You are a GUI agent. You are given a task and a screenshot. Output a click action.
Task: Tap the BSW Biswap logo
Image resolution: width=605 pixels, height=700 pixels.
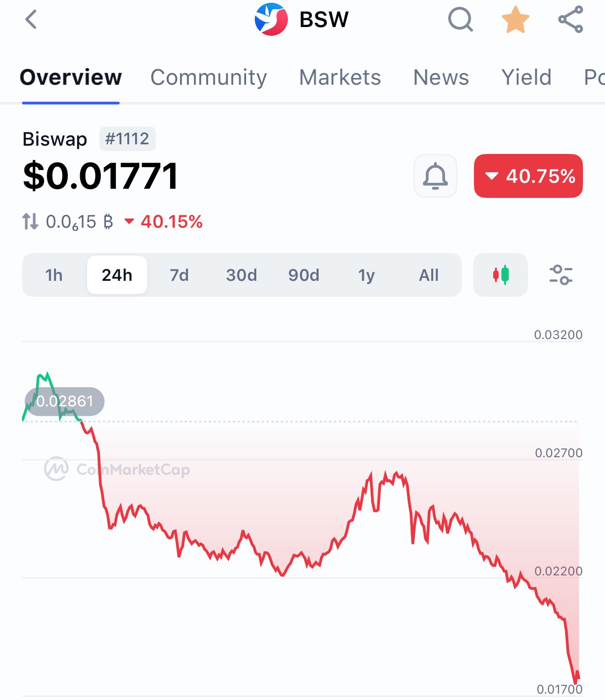pos(271,20)
